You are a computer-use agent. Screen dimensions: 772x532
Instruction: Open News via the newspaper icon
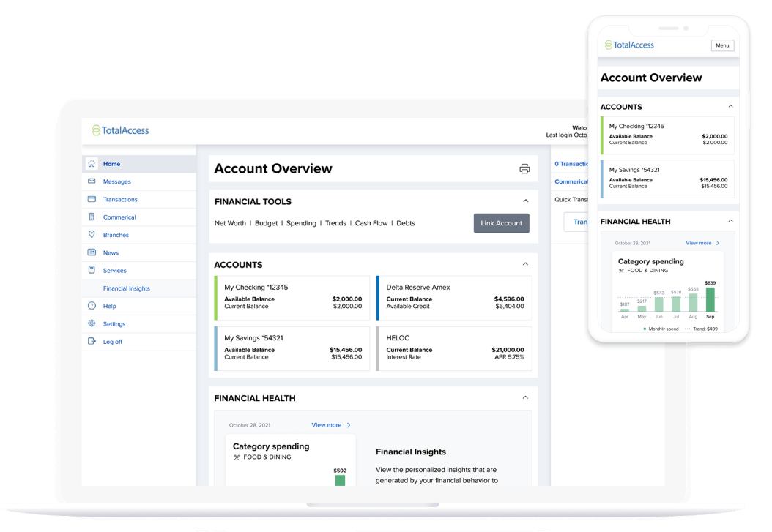pyautogui.click(x=92, y=252)
